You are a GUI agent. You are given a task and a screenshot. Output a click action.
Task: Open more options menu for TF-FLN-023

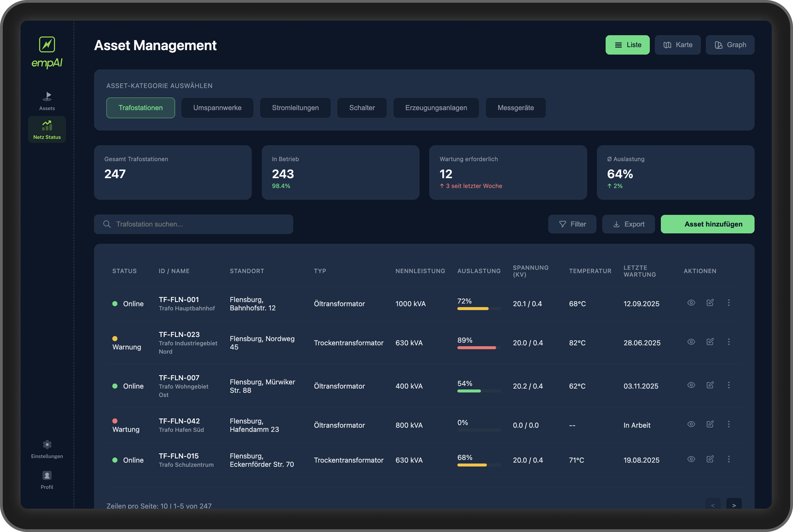click(x=729, y=342)
